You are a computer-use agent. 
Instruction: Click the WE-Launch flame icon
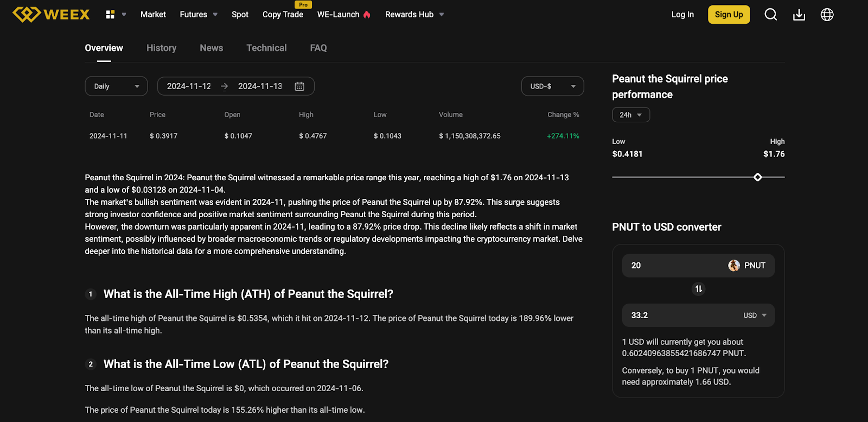click(367, 15)
